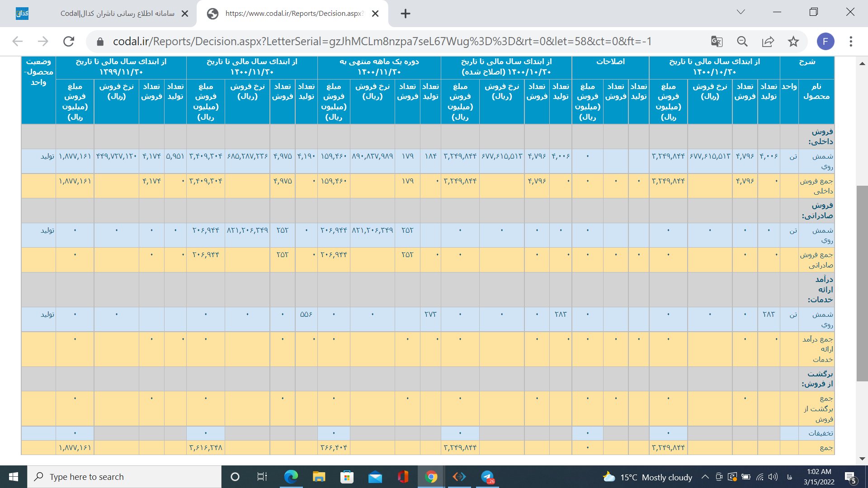The height and width of the screenshot is (488, 868).
Task: Open Windows Start menu
Action: coord(14,477)
